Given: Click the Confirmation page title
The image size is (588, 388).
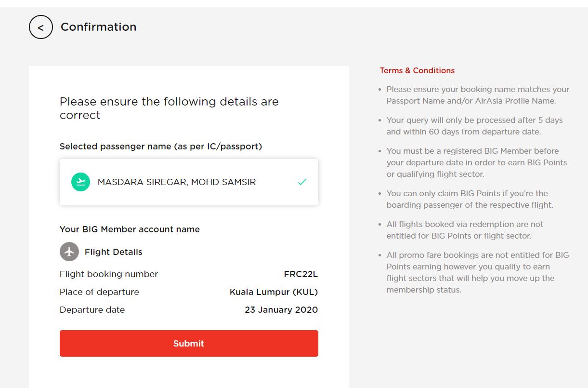Looking at the screenshot, I should 98,27.
